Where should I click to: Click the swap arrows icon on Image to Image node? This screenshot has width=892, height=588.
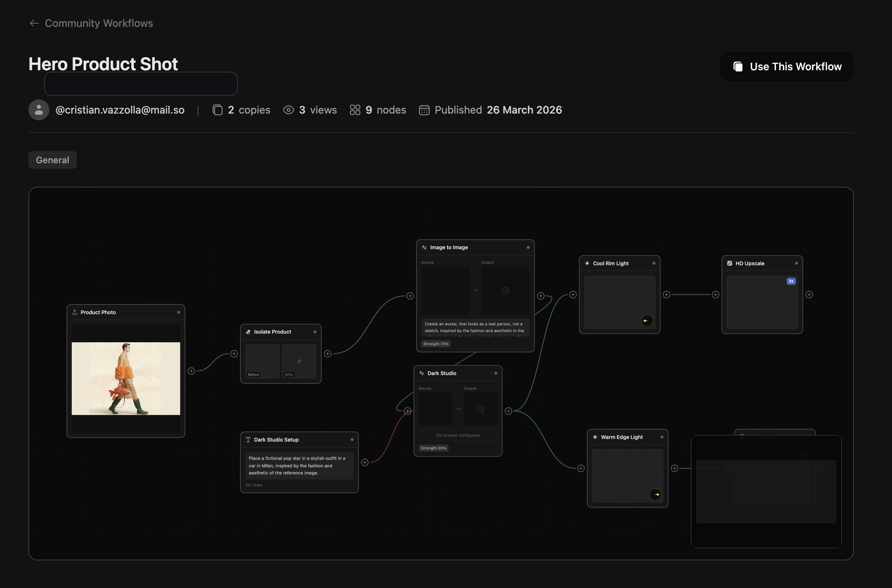click(424, 247)
